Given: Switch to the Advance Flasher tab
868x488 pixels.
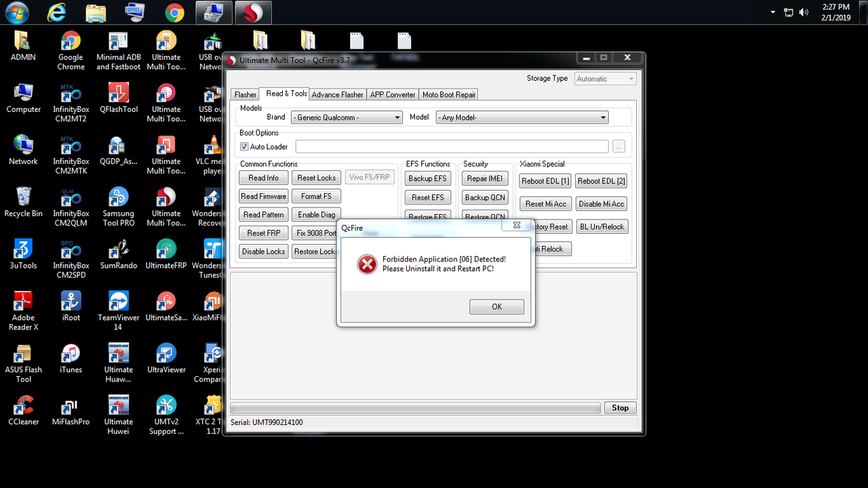Looking at the screenshot, I should click(338, 95).
